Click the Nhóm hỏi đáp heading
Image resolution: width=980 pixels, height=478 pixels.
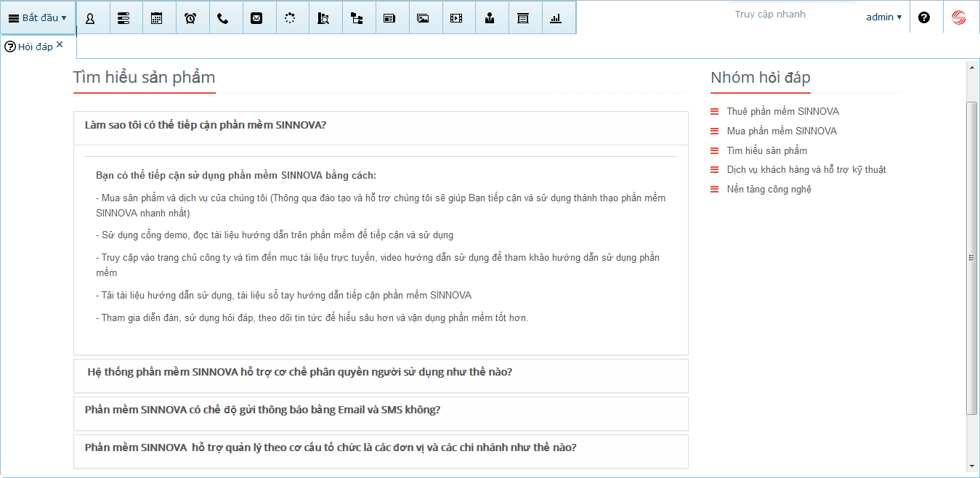[x=761, y=78]
